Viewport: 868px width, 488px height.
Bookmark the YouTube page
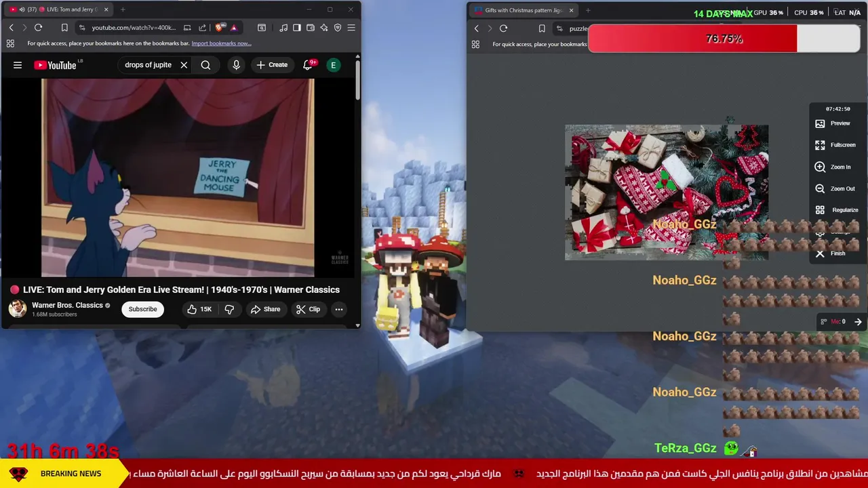pyautogui.click(x=64, y=28)
